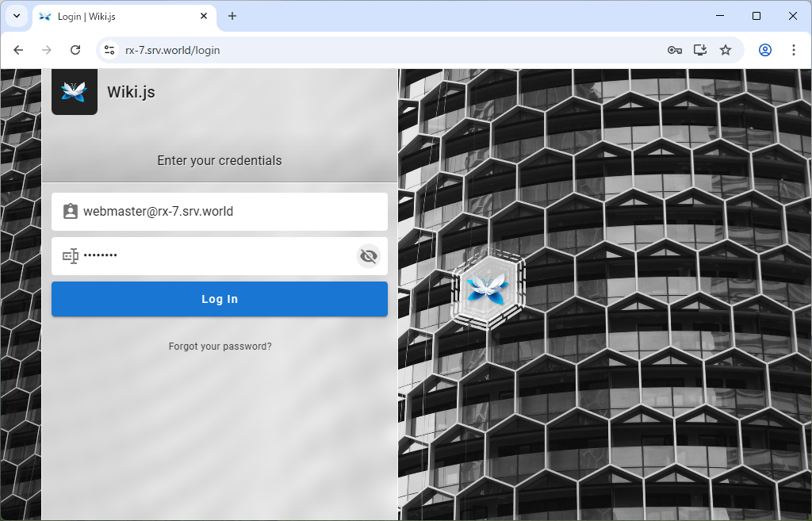Toggle password visibility with the eye icon
The height and width of the screenshot is (521, 812).
368,255
